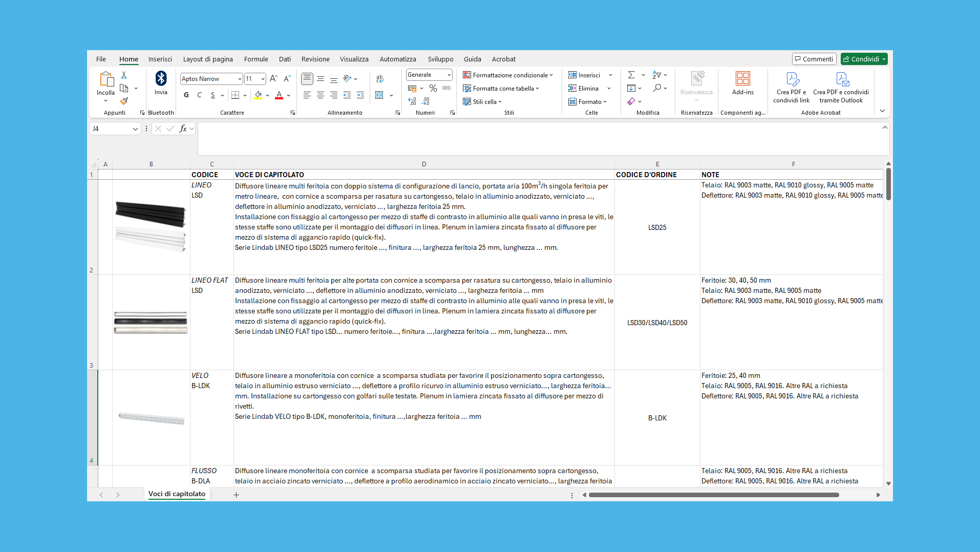The height and width of the screenshot is (552, 980).
Task: Click the Copy icon in Appunti
Action: [x=124, y=88]
